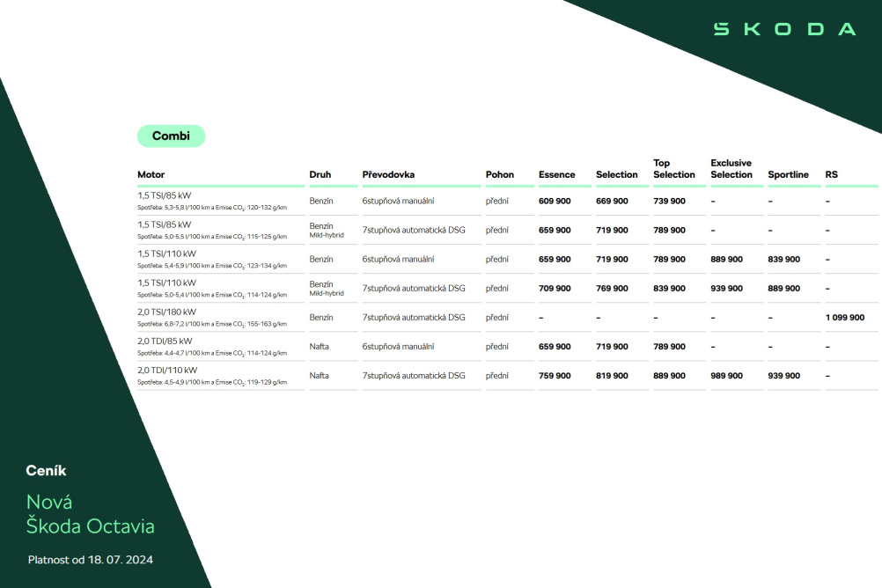Select Top Selection price 889 900 in 2,0 TDI/110 kW row

click(x=669, y=375)
